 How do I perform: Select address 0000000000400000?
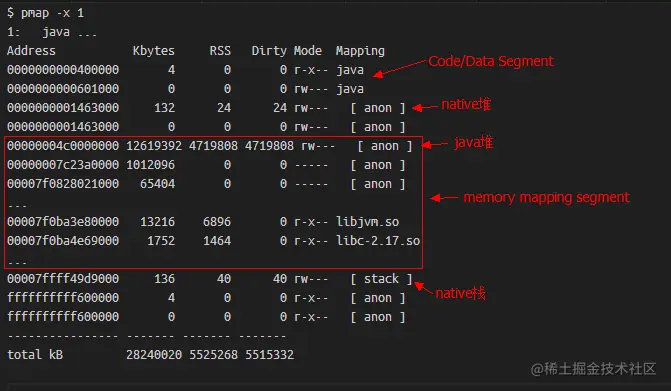pyautogui.click(x=63, y=70)
